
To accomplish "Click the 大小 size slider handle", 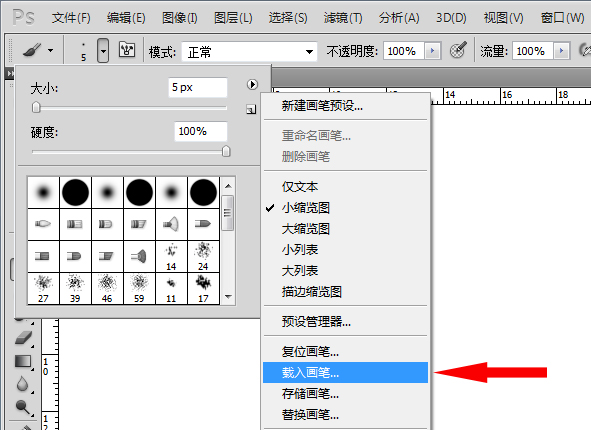I will 36,107.
